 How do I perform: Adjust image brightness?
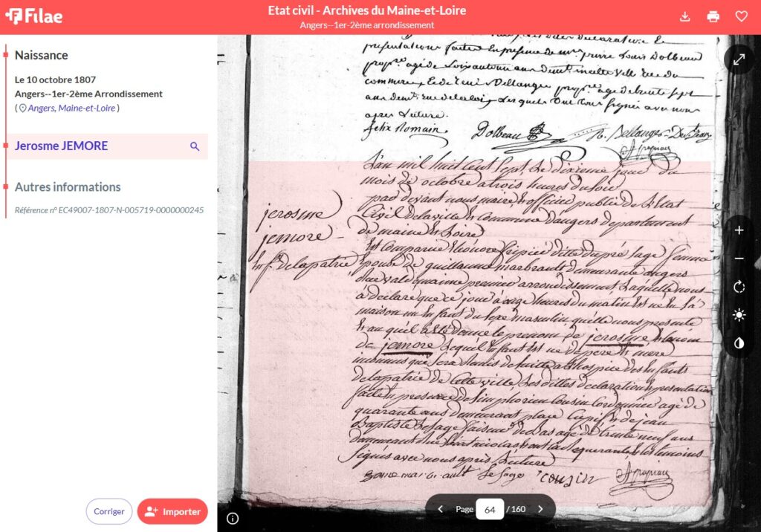tap(739, 315)
